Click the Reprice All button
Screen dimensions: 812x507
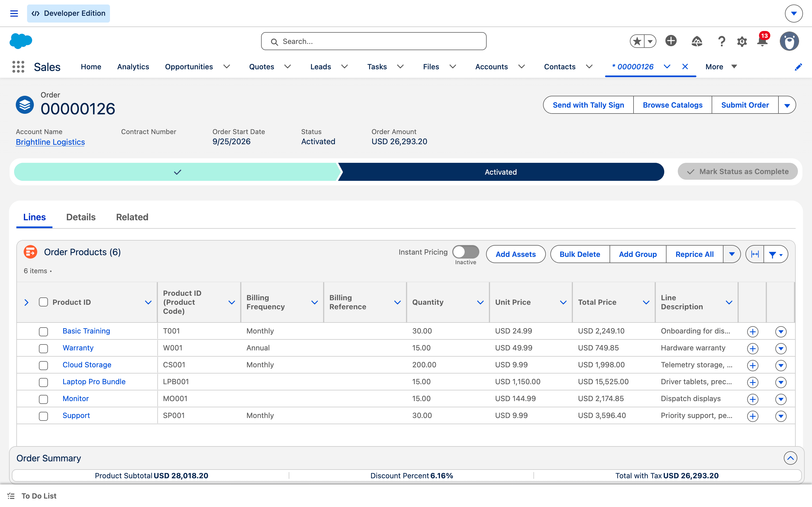point(694,254)
